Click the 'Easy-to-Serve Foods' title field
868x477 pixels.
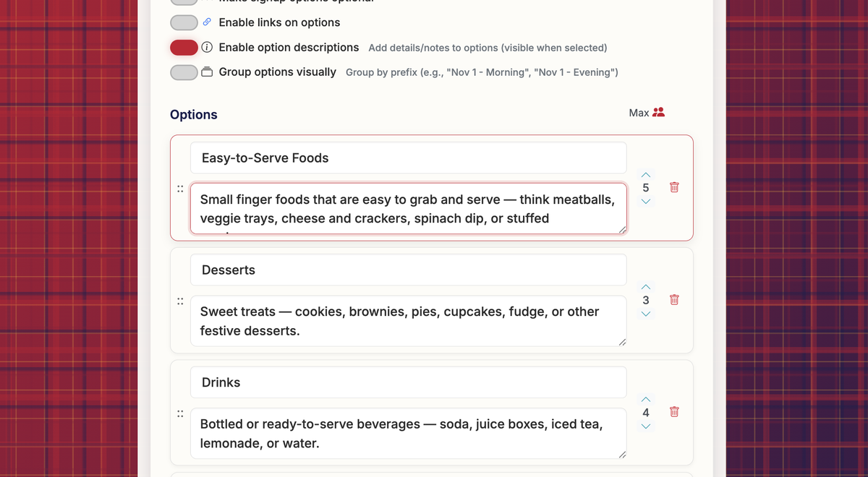click(408, 158)
